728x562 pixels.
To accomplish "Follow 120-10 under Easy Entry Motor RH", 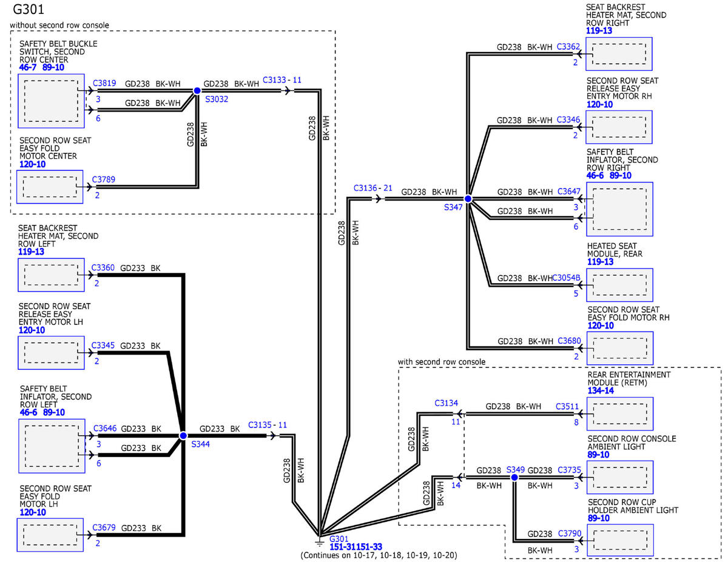I will [x=600, y=104].
